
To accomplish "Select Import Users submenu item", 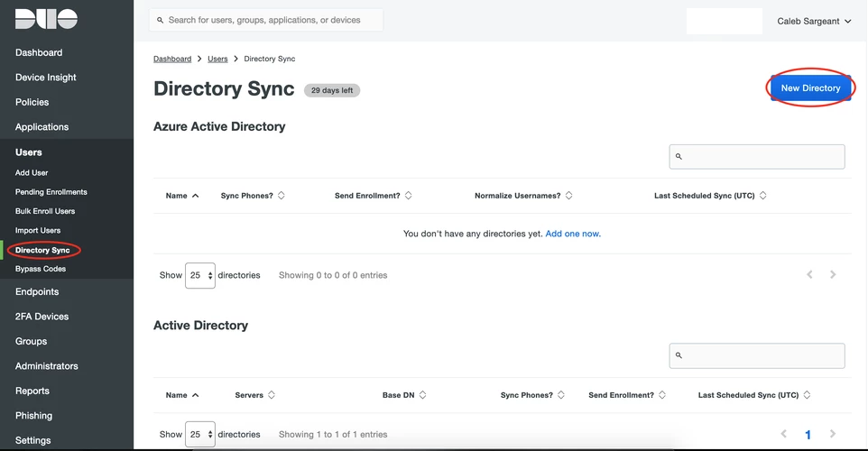I will coord(38,230).
